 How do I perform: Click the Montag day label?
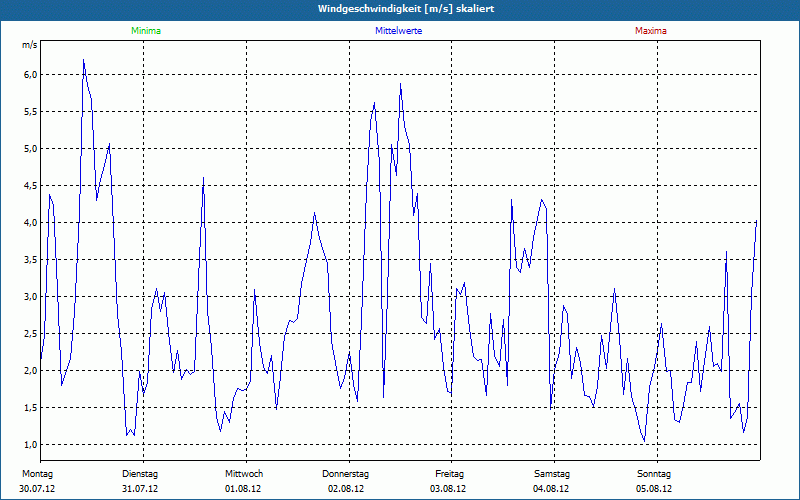coord(37,474)
